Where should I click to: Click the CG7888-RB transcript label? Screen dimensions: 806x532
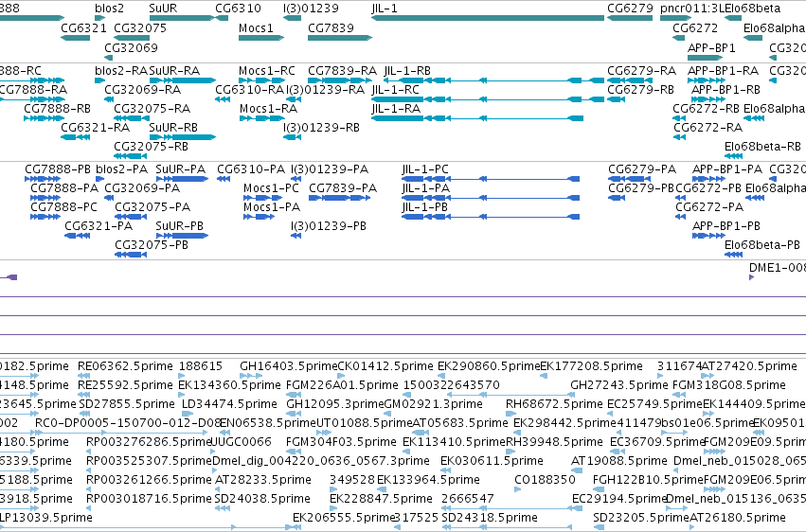tap(57, 108)
